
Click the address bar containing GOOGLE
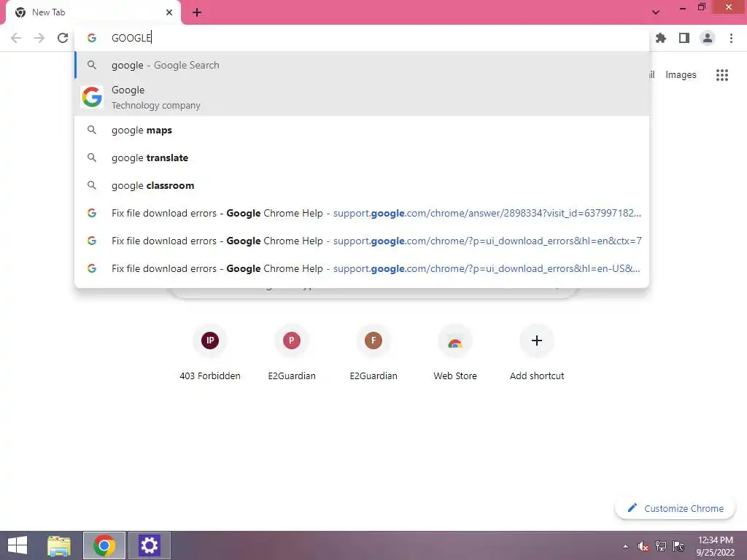tap(362, 38)
